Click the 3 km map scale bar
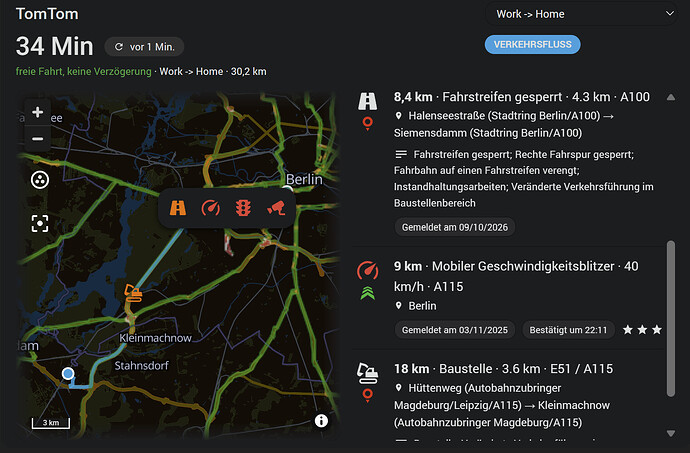The height and width of the screenshot is (453, 690). click(x=51, y=423)
